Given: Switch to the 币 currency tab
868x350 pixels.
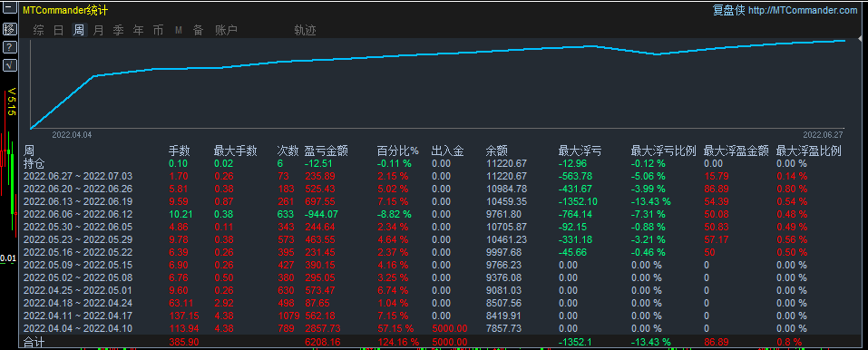Looking at the screenshot, I should pyautogui.click(x=158, y=31).
